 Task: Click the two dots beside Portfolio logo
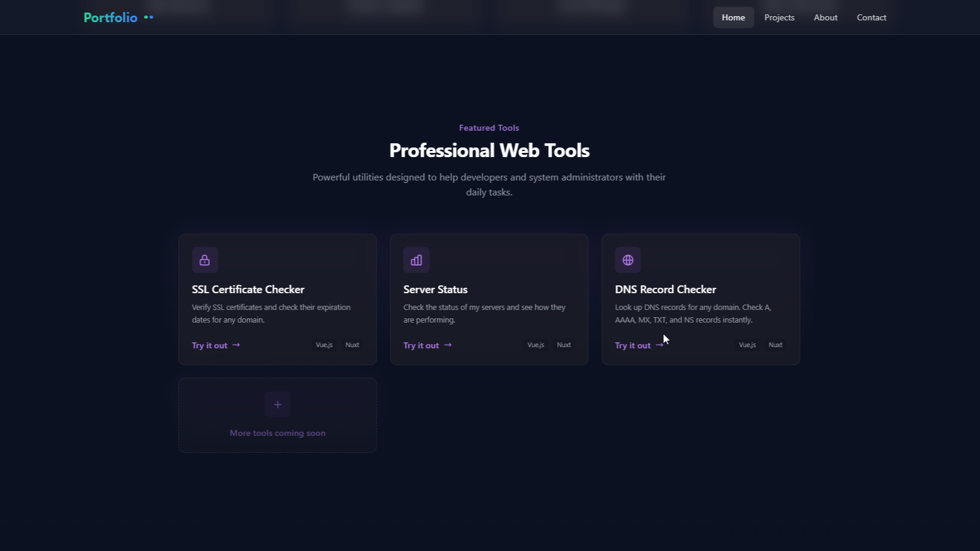[149, 17]
